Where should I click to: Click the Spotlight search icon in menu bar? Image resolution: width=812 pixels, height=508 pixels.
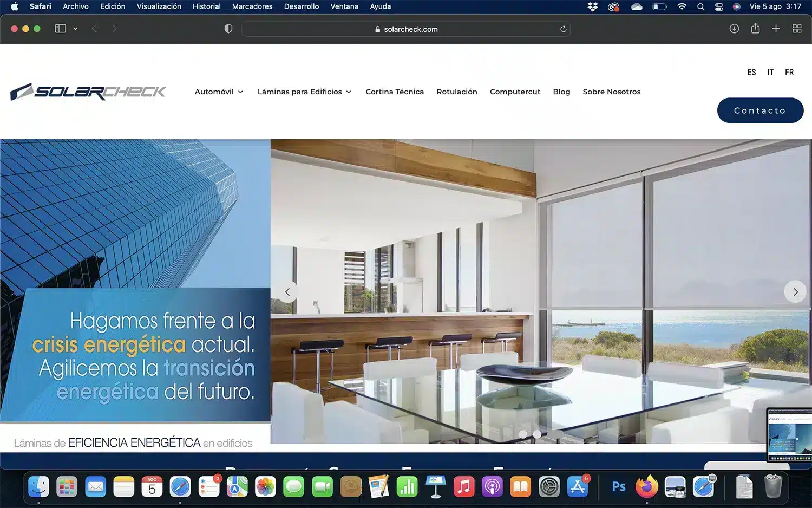click(x=700, y=6)
